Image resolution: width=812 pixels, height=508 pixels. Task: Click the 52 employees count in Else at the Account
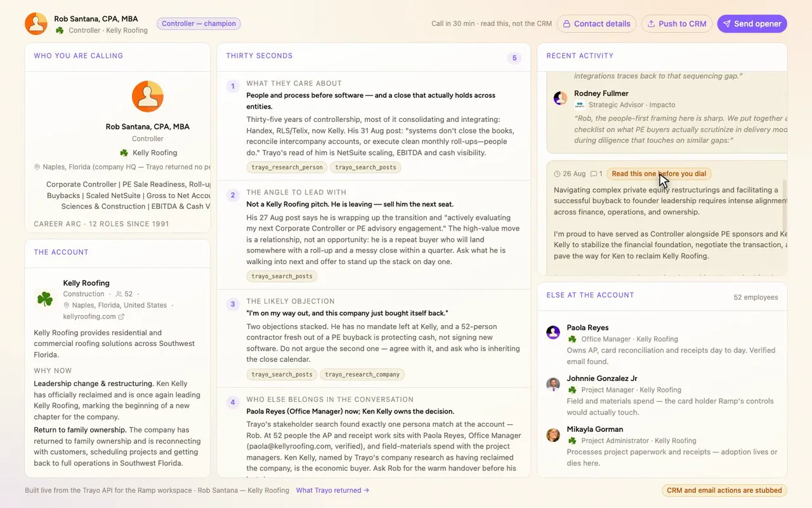(x=756, y=297)
